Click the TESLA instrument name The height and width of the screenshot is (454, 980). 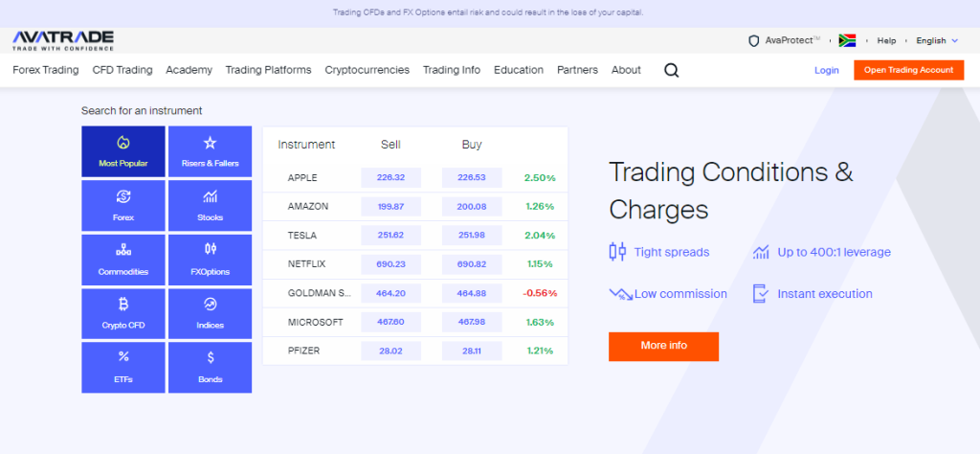click(x=302, y=235)
